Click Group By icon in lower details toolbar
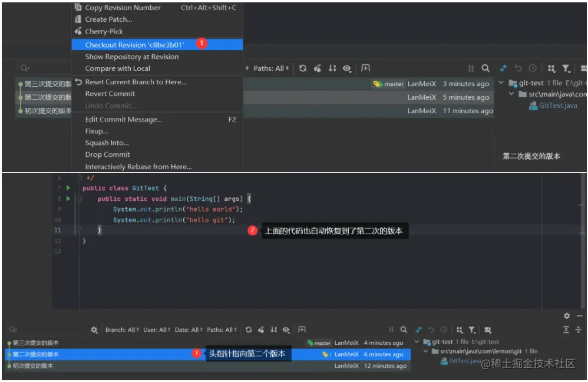 coord(460,330)
